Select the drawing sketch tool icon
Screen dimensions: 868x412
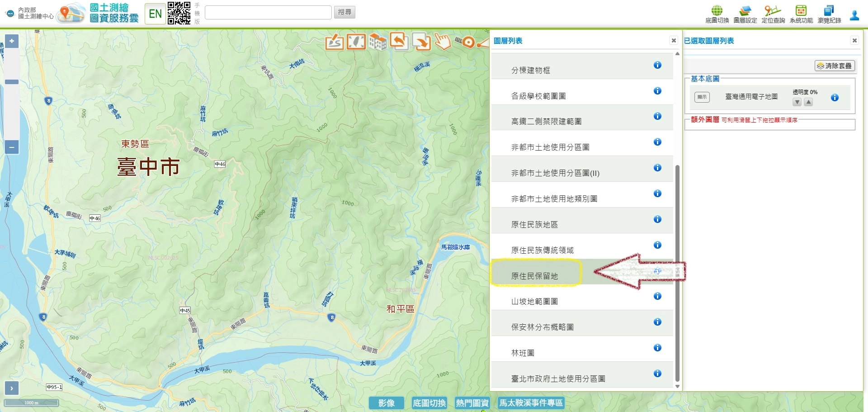click(x=335, y=42)
